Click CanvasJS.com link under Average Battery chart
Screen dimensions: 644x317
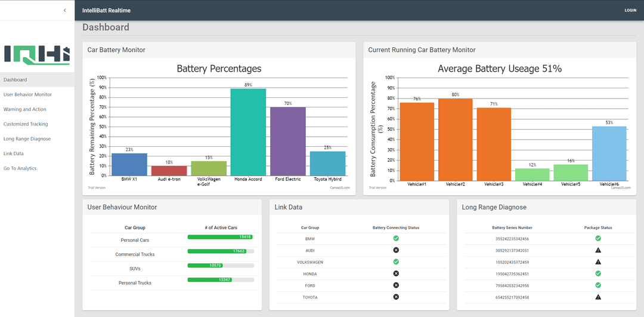pyautogui.click(x=620, y=187)
